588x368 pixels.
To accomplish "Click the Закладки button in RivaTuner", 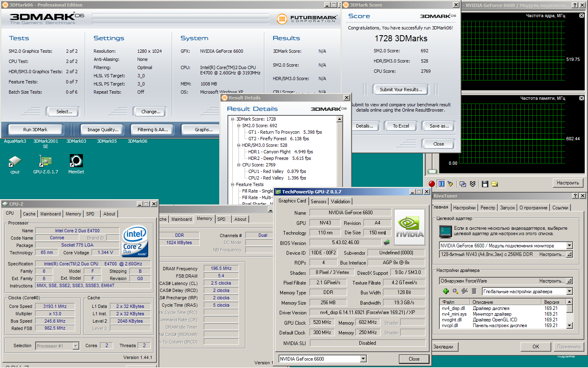I will (x=443, y=347).
